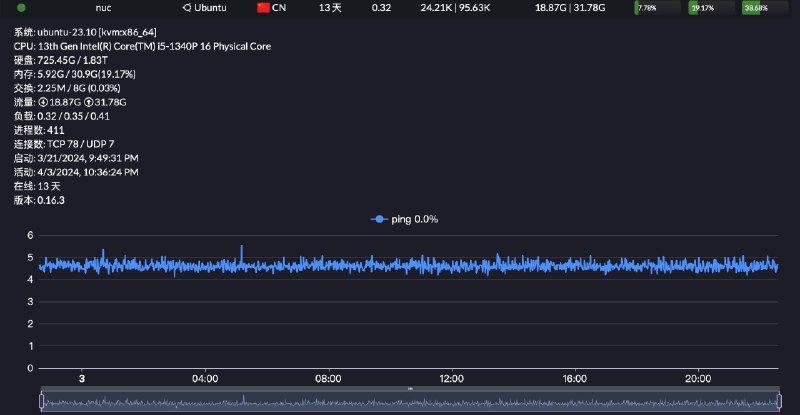Screen dimensions: 800x415
Task: Click the ping spike near 05:00 on chart
Action: [241, 246]
